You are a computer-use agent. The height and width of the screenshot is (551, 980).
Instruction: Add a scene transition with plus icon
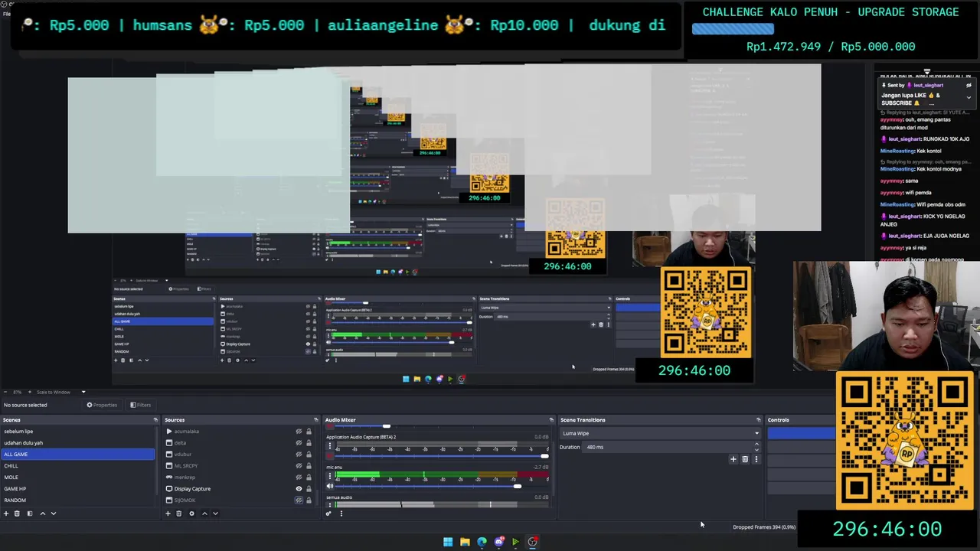pos(733,459)
